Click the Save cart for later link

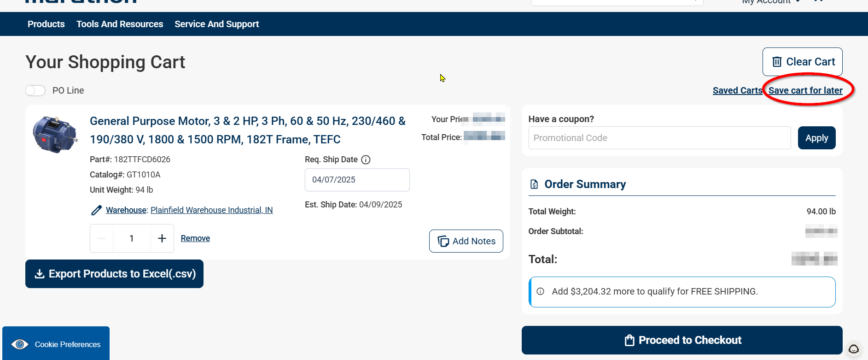[x=805, y=90]
